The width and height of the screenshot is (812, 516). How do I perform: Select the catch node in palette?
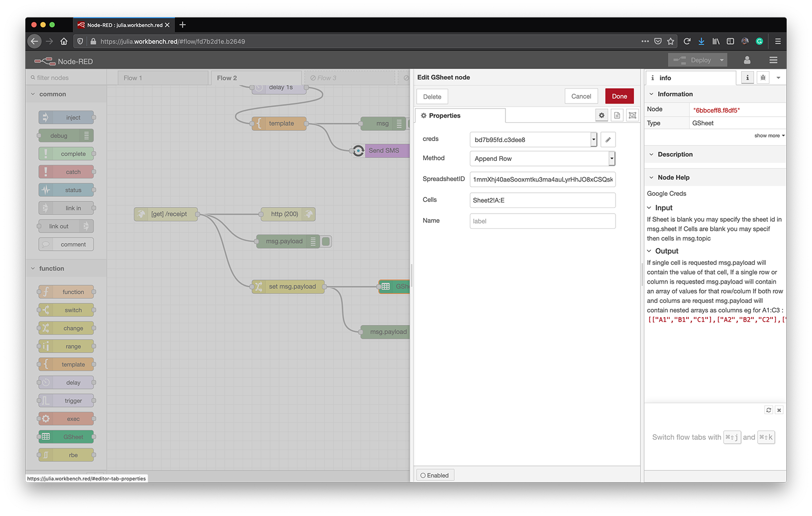[66, 172]
